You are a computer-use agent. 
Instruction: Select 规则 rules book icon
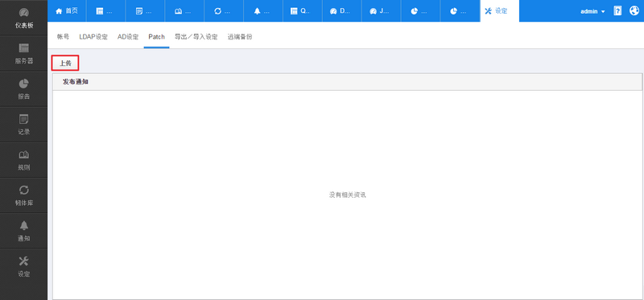[23, 160]
